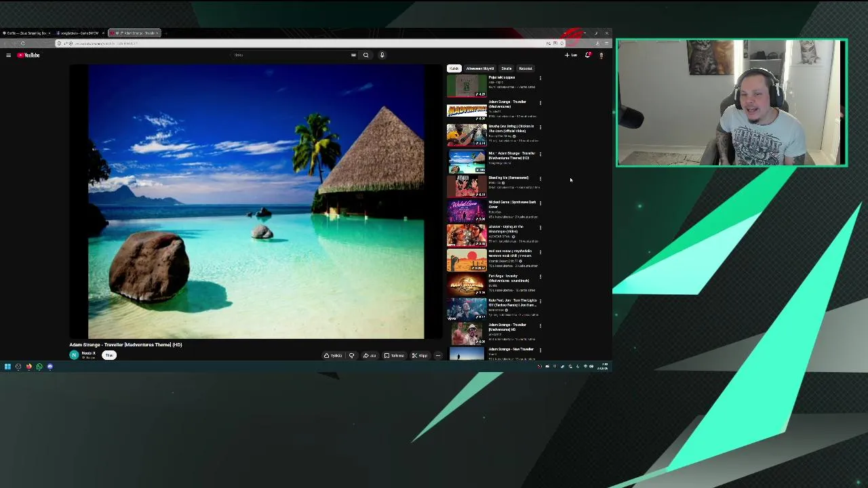This screenshot has height=488, width=868.
Task: Open the Bleeding Me (Remastered) video
Action: tap(509, 178)
